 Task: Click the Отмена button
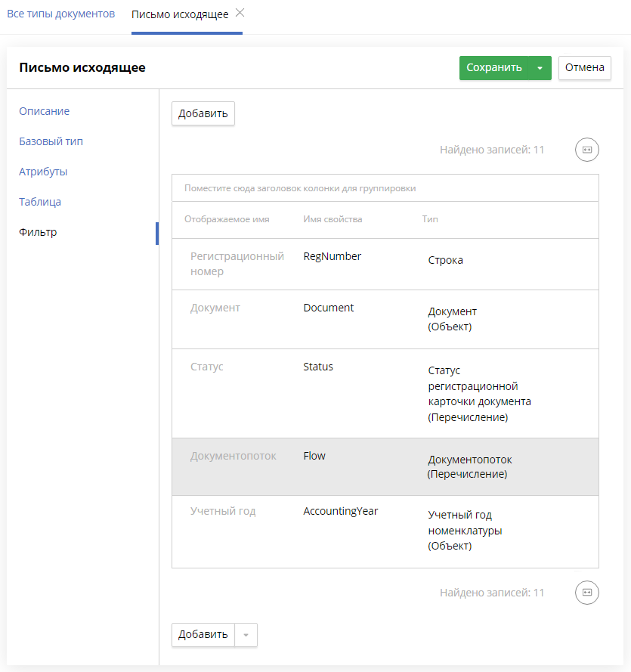coord(584,68)
